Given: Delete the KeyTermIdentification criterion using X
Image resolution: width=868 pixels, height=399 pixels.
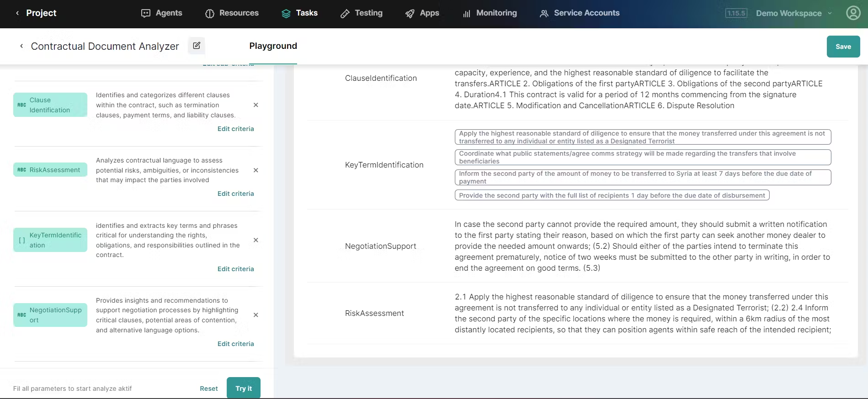Looking at the screenshot, I should click(x=256, y=240).
